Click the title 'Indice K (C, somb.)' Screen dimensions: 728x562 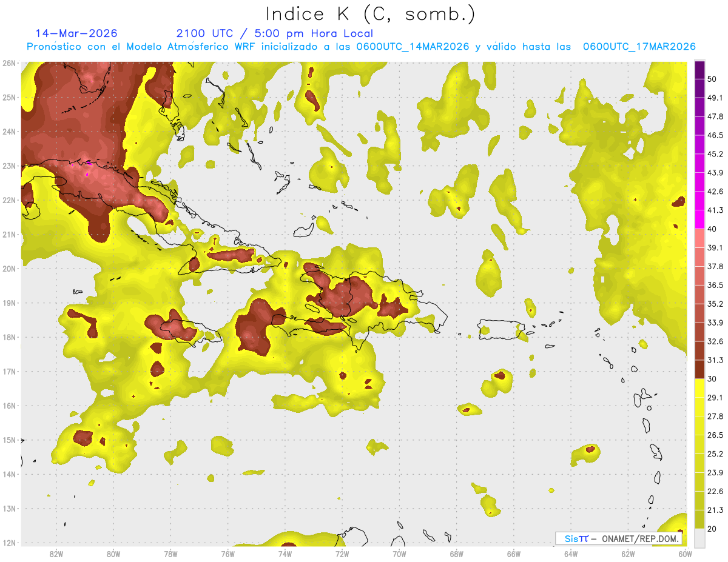click(371, 14)
